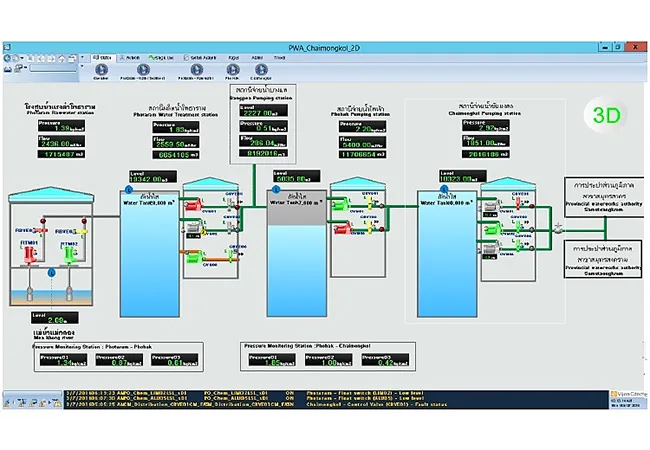Click blue level indicator on 10323 tank
650x450 pixels.
pyautogui.click(x=444, y=190)
